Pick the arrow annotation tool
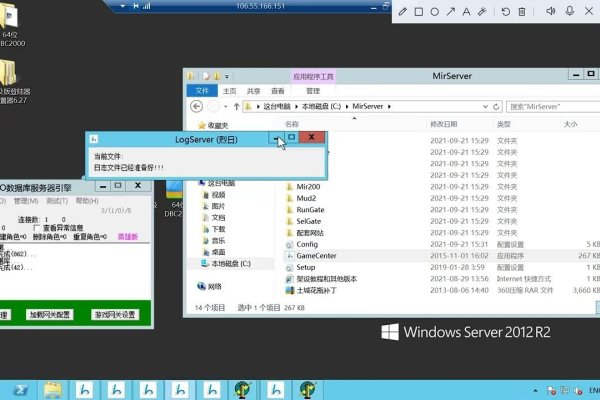 pos(451,11)
